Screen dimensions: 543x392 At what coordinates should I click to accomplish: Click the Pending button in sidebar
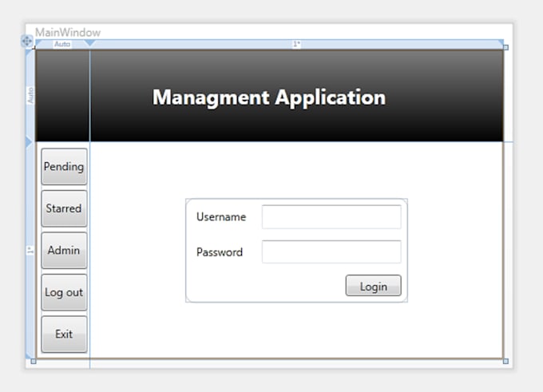tap(64, 167)
